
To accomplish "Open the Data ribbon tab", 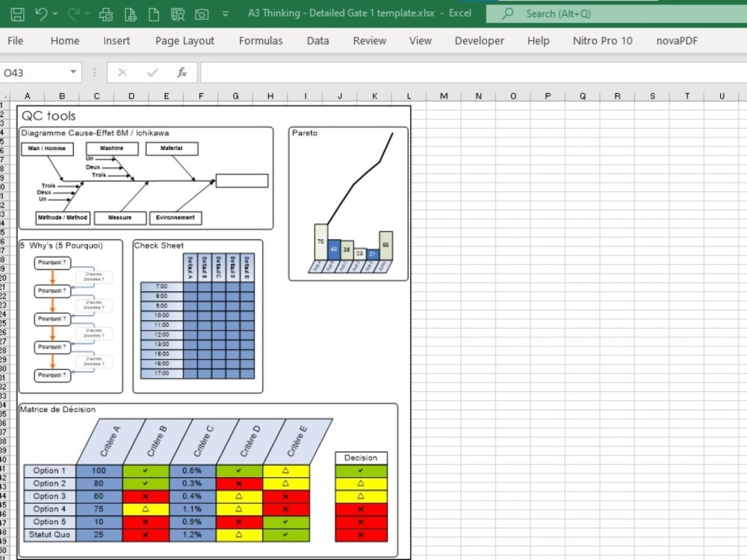I will tap(317, 41).
